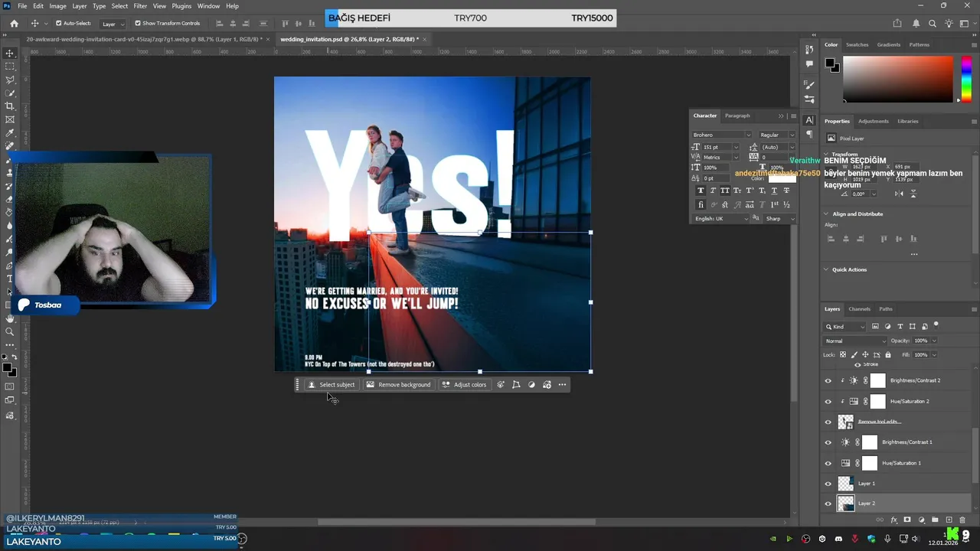Toggle Show Transform Controls checkbox
Viewport: 980px width, 551px height.
pyautogui.click(x=138, y=23)
